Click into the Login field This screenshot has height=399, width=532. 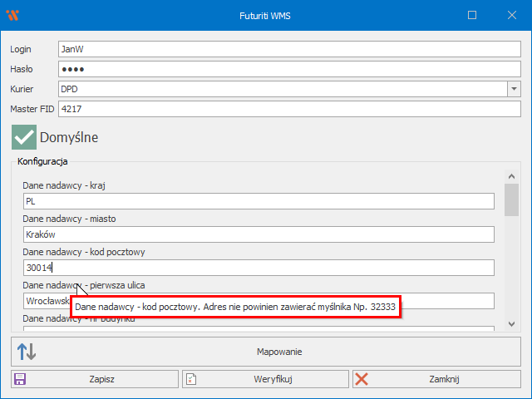tap(288, 49)
